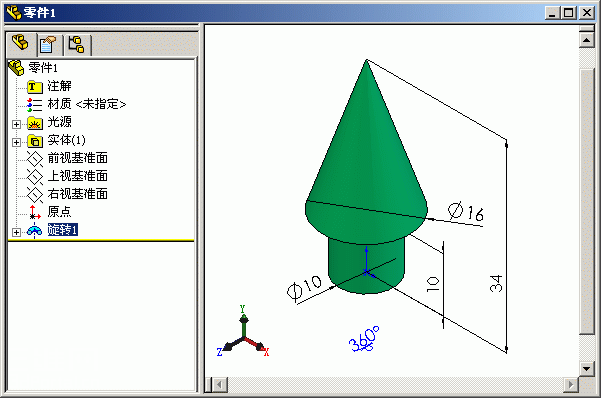The image size is (601, 398).
Task: Expand the 实体(1) solid bodies folder
Action: (16, 142)
